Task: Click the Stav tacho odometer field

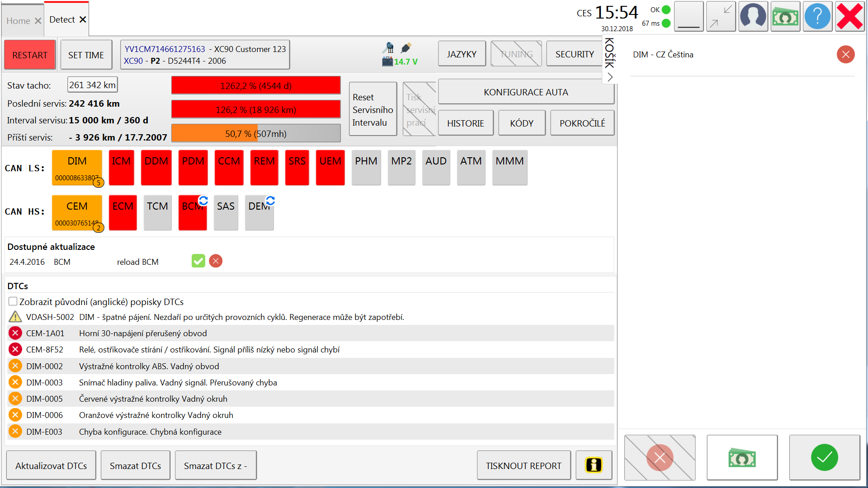Action: (92, 85)
